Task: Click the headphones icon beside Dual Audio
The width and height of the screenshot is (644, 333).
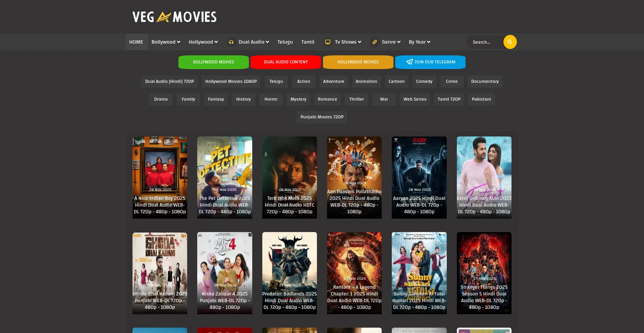Action: tap(231, 42)
